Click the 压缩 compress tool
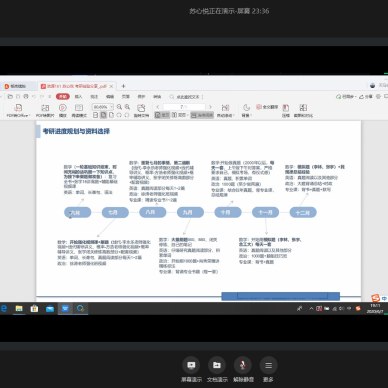 click(286, 111)
